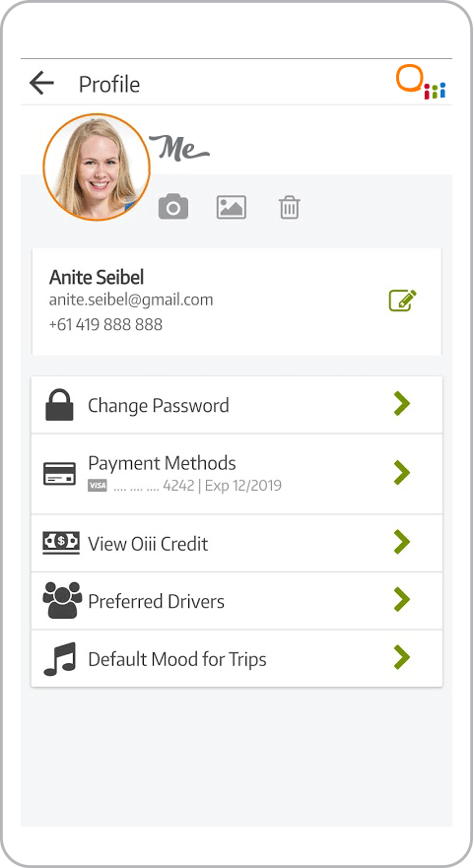Expand Preferred Drivers chevron
474x868 pixels.
pos(402,599)
